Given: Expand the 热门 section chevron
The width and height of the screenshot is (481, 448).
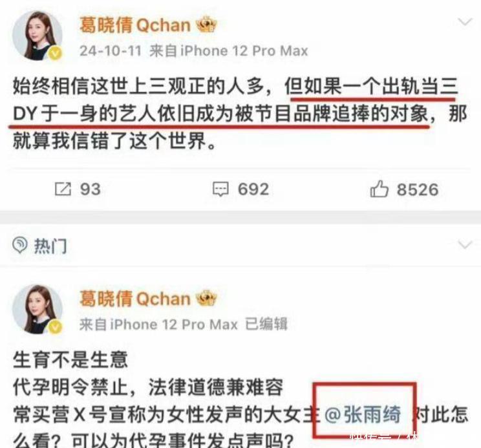Looking at the screenshot, I should 465,245.
